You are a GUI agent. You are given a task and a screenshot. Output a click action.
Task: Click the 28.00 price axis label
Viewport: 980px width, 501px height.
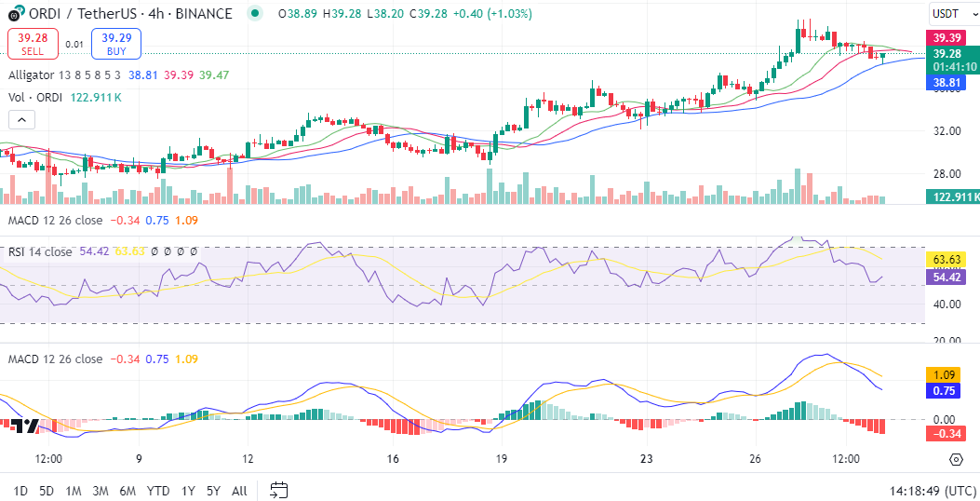[946, 174]
